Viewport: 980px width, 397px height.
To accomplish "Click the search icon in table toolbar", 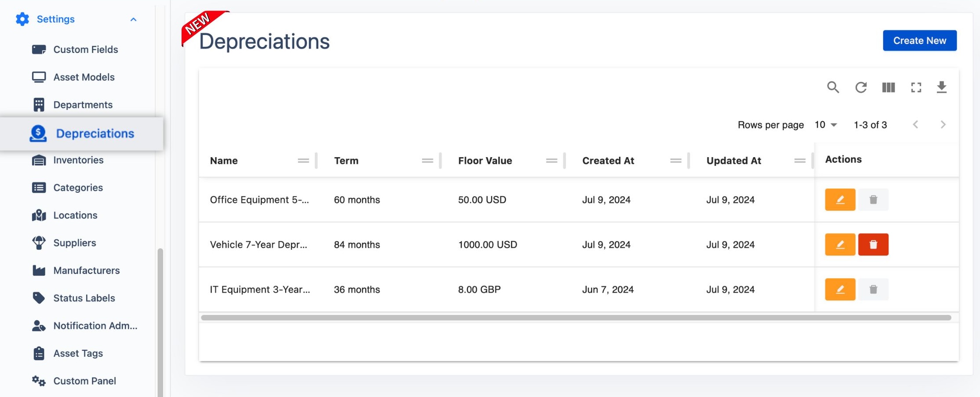I will 833,87.
